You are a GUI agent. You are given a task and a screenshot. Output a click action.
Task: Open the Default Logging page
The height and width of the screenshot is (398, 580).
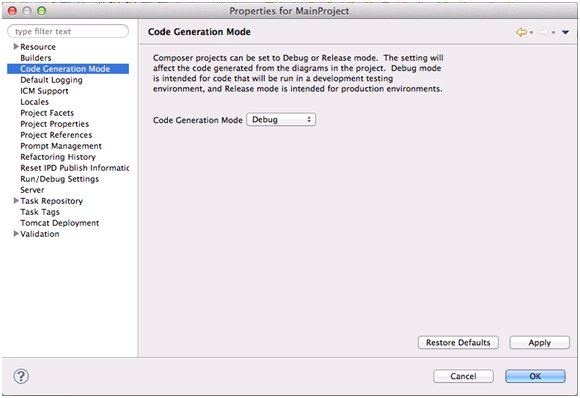[x=51, y=80]
